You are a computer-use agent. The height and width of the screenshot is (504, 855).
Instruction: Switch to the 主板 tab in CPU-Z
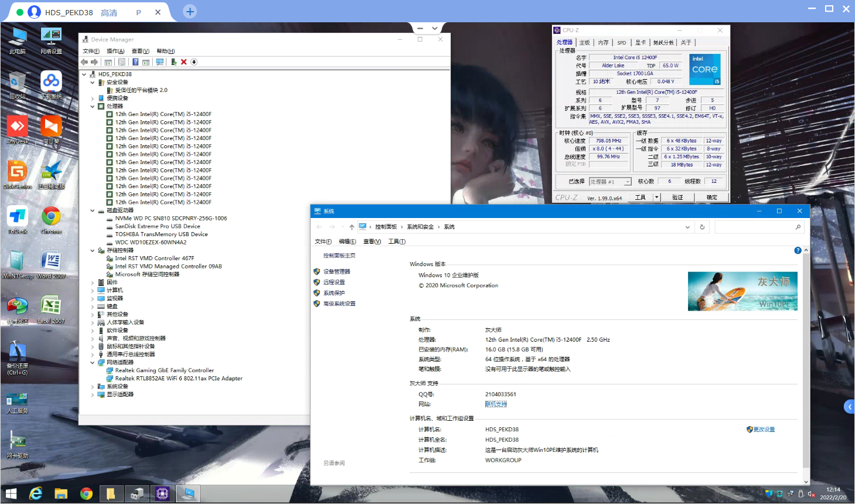click(585, 43)
